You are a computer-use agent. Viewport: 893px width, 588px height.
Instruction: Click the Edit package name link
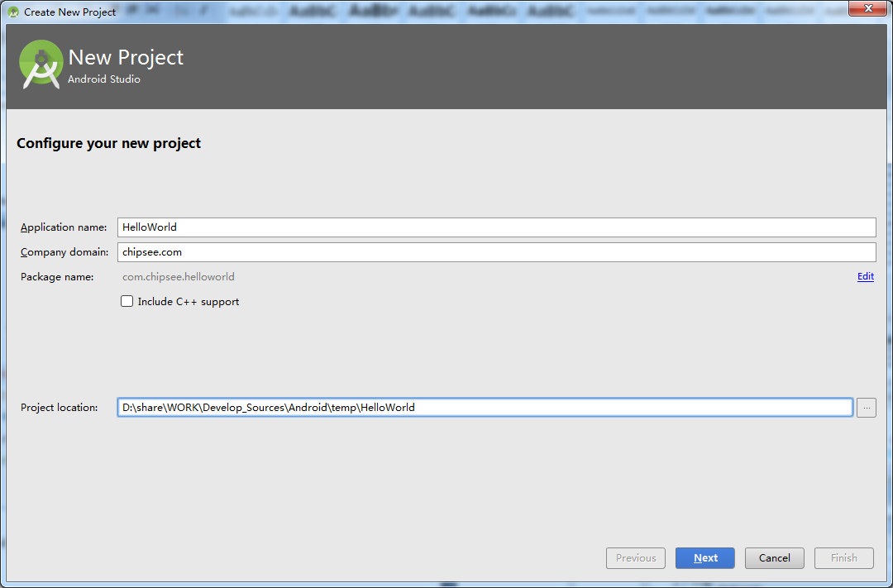point(866,276)
